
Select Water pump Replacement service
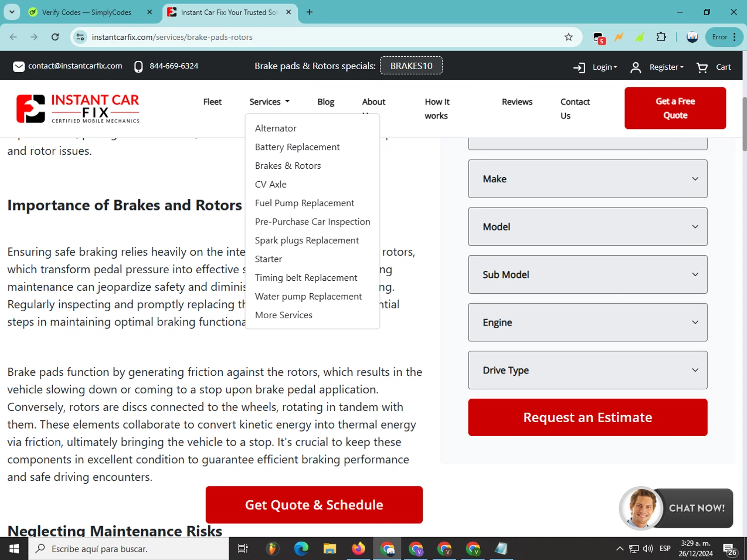point(308,296)
